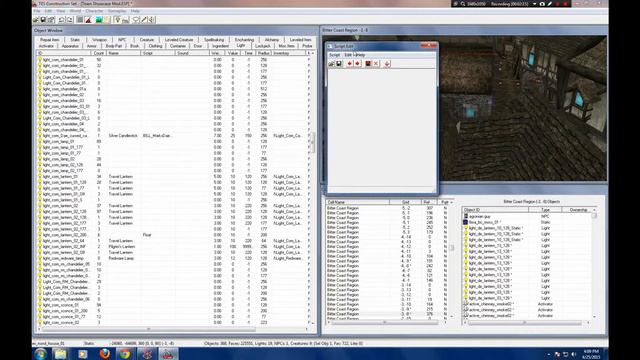Click the Undo icon in main toolbar

point(62,20)
